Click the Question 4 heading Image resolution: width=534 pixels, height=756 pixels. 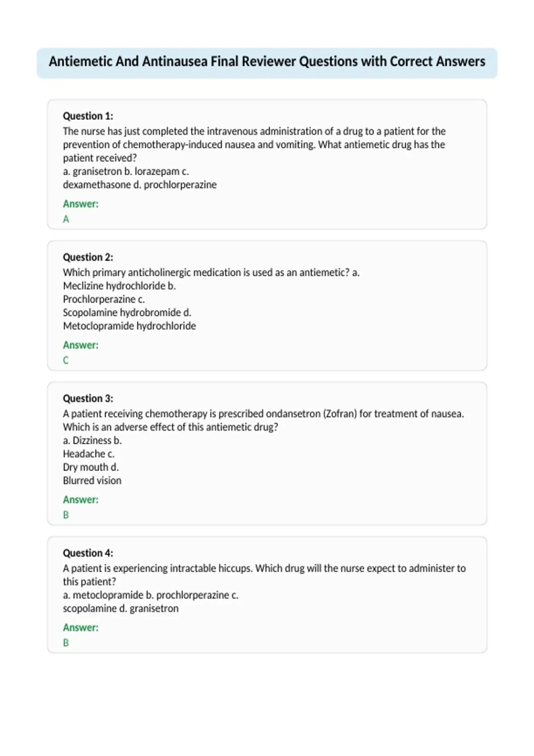88,553
